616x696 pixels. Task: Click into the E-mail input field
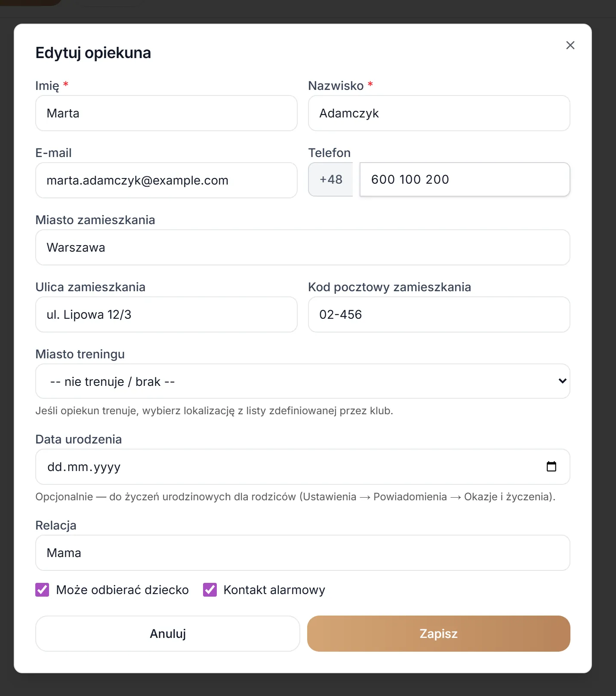pyautogui.click(x=166, y=180)
